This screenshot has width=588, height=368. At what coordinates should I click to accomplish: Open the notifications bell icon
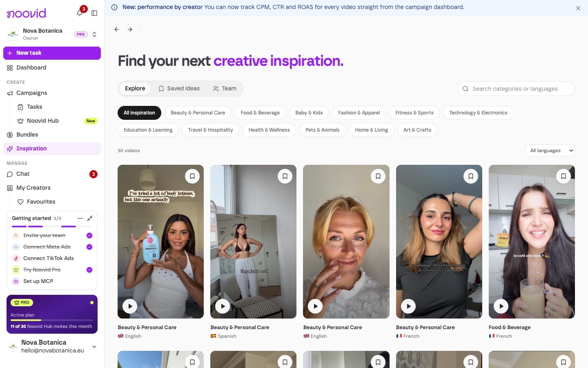point(80,13)
